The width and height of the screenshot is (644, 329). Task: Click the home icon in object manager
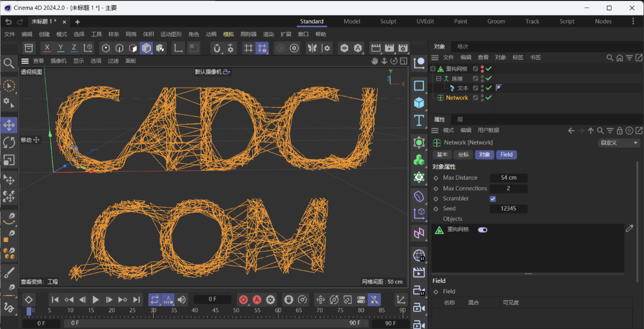[619, 58]
